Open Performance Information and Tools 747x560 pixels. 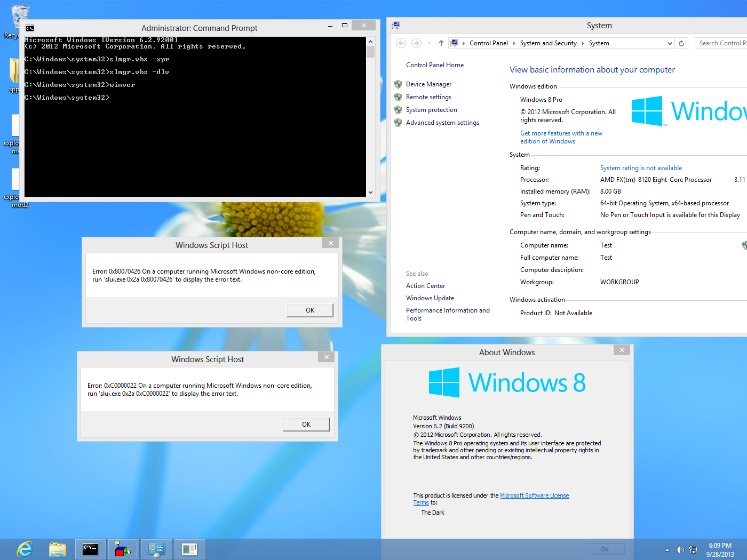coord(448,314)
